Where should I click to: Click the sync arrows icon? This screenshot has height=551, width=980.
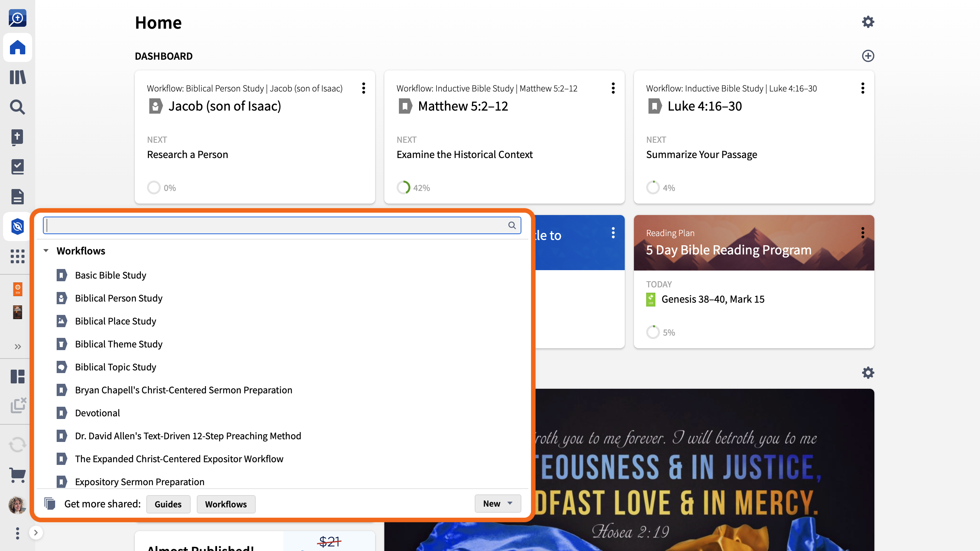click(18, 445)
